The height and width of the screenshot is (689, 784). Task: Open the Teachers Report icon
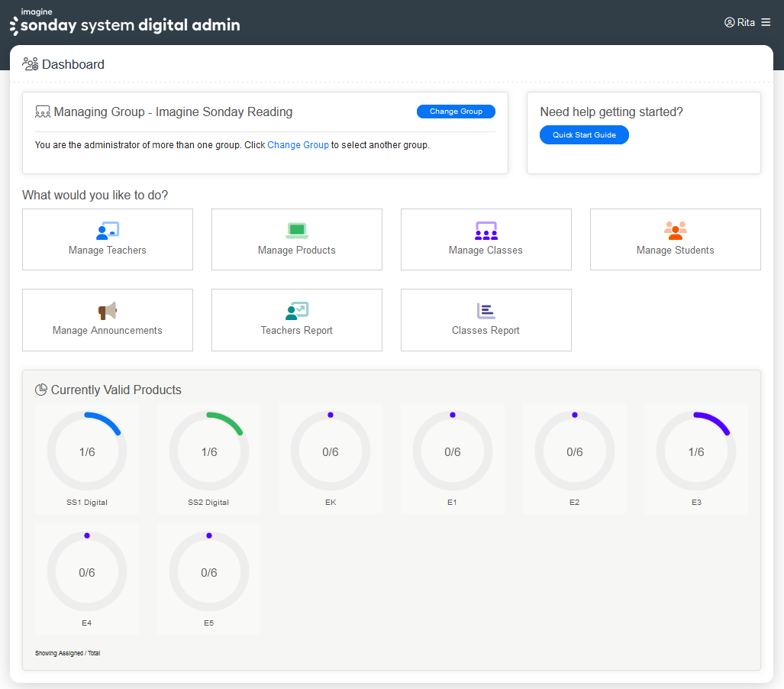pyautogui.click(x=297, y=311)
